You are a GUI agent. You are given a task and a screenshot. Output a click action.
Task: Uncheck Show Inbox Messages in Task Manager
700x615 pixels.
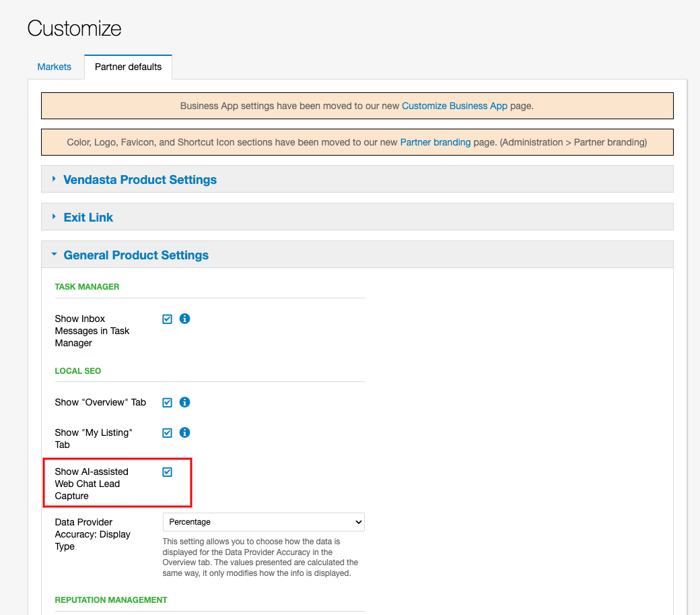click(x=167, y=319)
